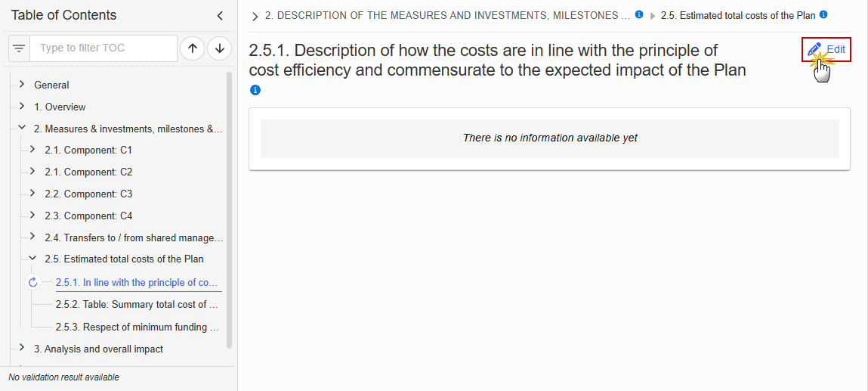This screenshot has height=391, width=868.
Task: Expand 2.1. Component: C1 node
Action: pos(32,150)
